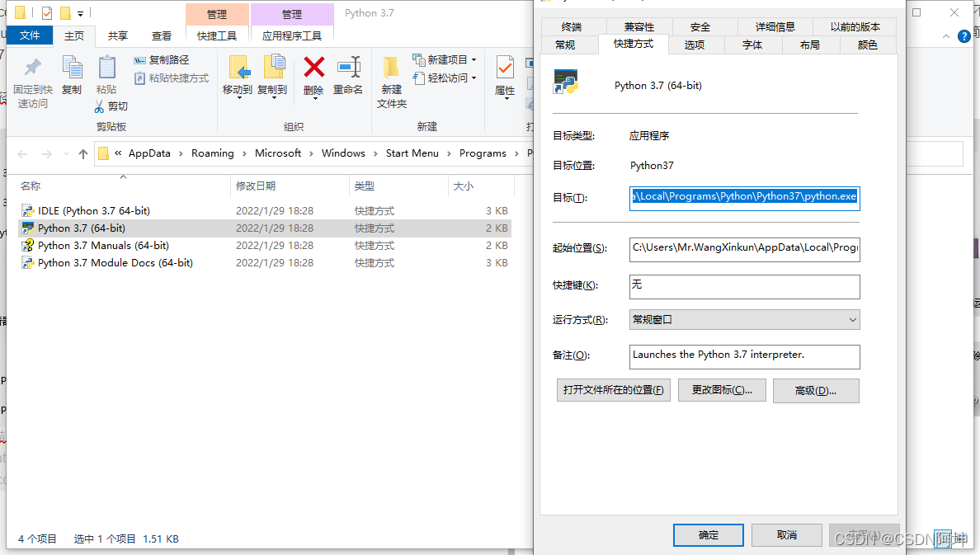Click the Cut scissors (剪切)
Image resolution: width=980 pixels, height=555 pixels.
[x=111, y=106]
